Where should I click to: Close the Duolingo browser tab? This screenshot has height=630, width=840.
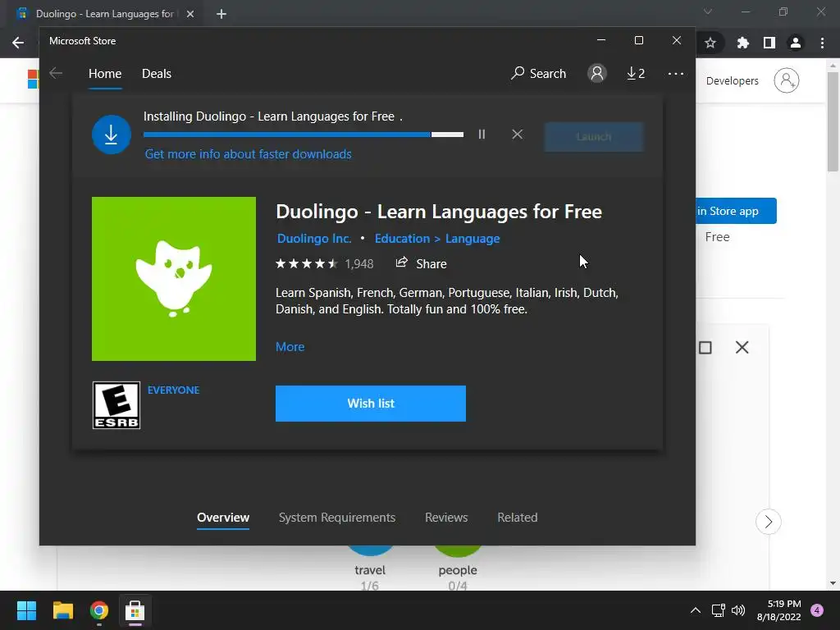(190, 14)
